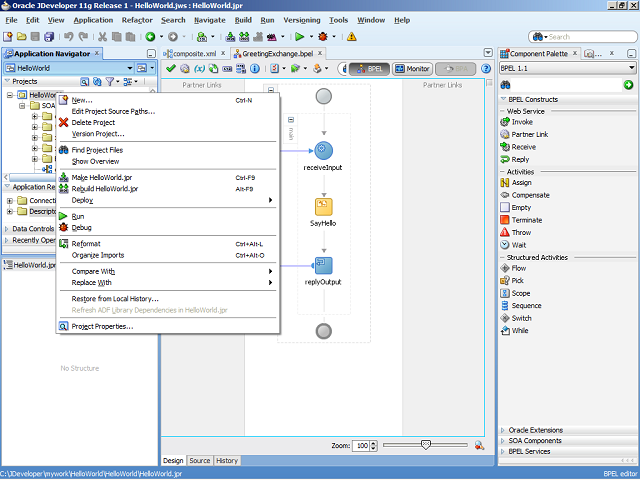Switch to BPEL view mode
Screen dimensions: 640x480
[x=370, y=69]
